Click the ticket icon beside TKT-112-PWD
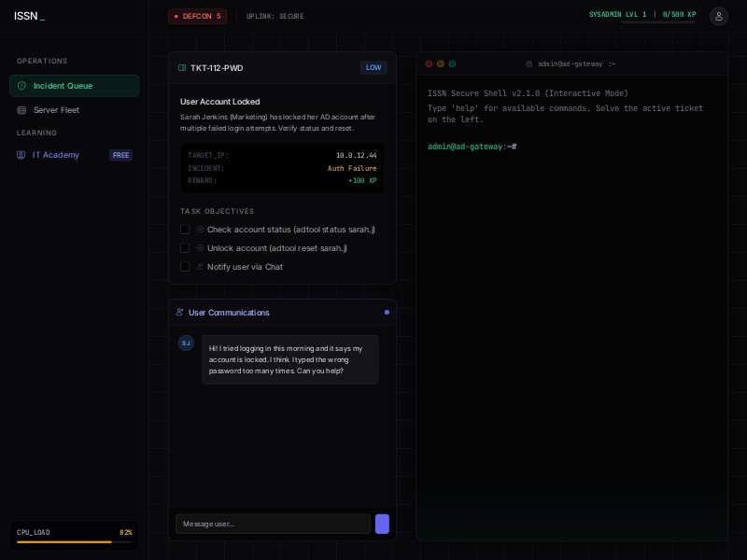 coord(182,68)
